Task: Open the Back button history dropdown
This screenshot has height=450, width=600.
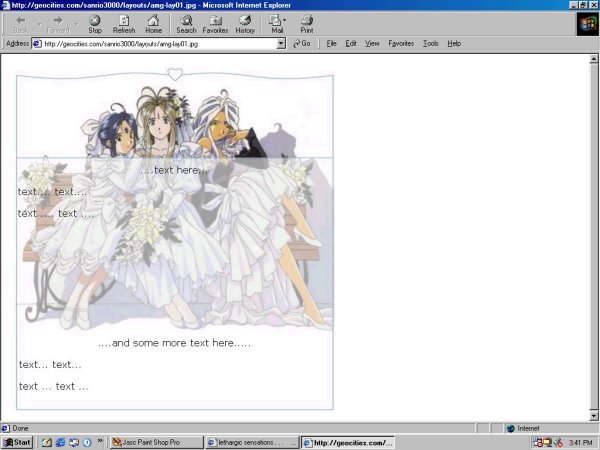Action: pos(39,24)
